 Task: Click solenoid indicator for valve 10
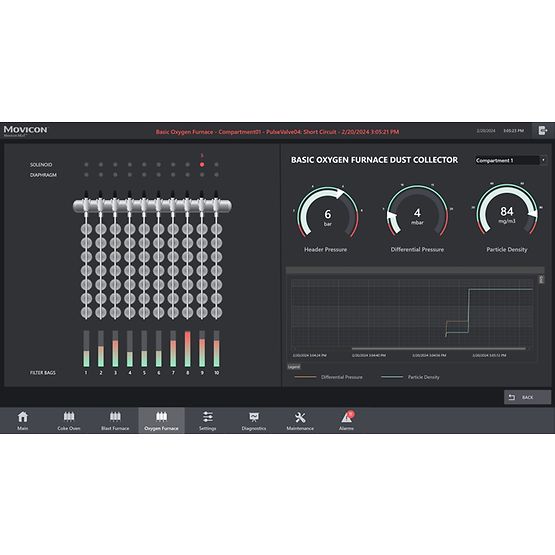point(216,165)
